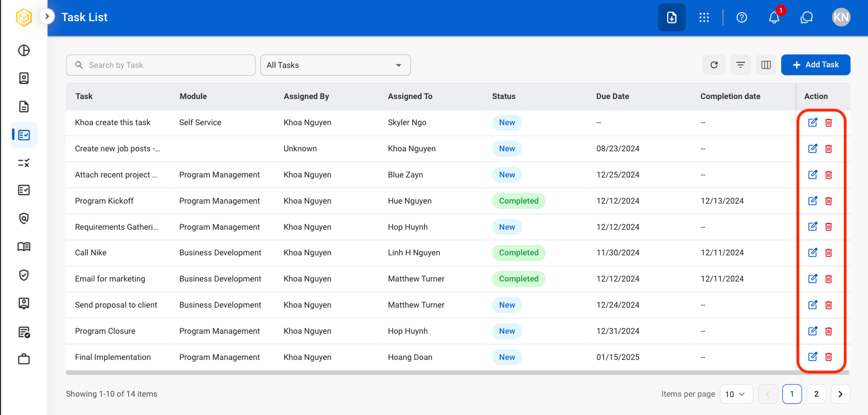
Task: Delete the Call Nike task
Action: 828,253
